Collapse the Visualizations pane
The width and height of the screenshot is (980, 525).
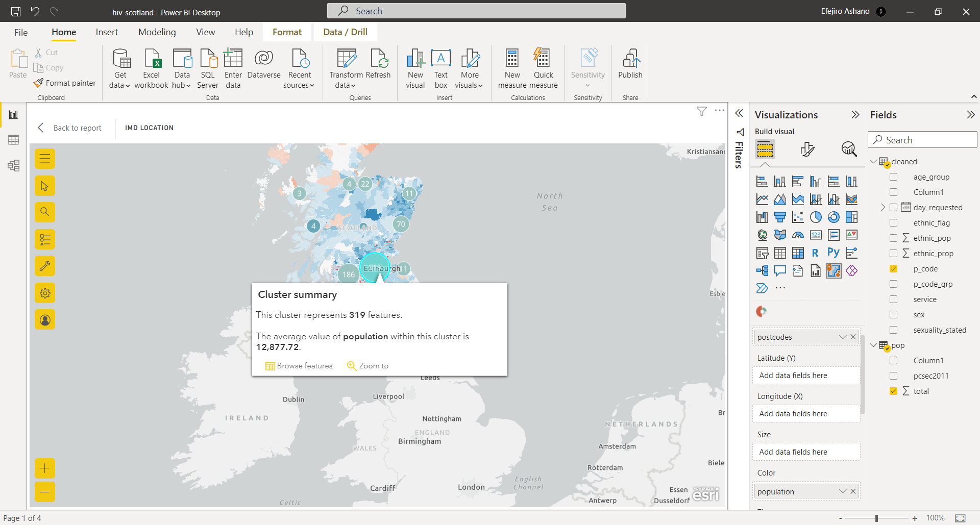855,115
